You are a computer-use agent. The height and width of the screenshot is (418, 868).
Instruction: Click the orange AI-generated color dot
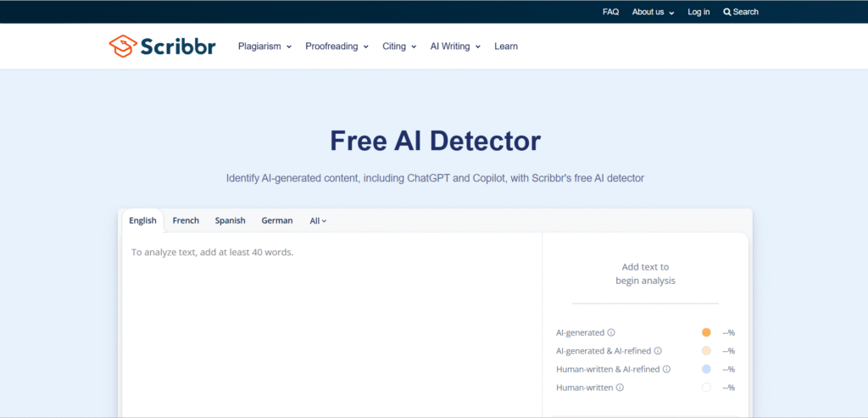(706, 332)
